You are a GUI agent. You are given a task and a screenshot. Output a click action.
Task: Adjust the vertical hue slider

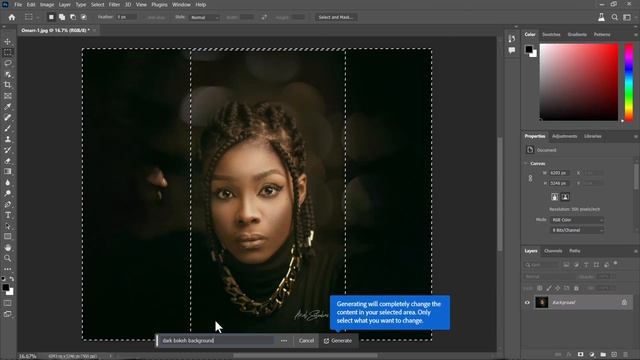coord(629,82)
